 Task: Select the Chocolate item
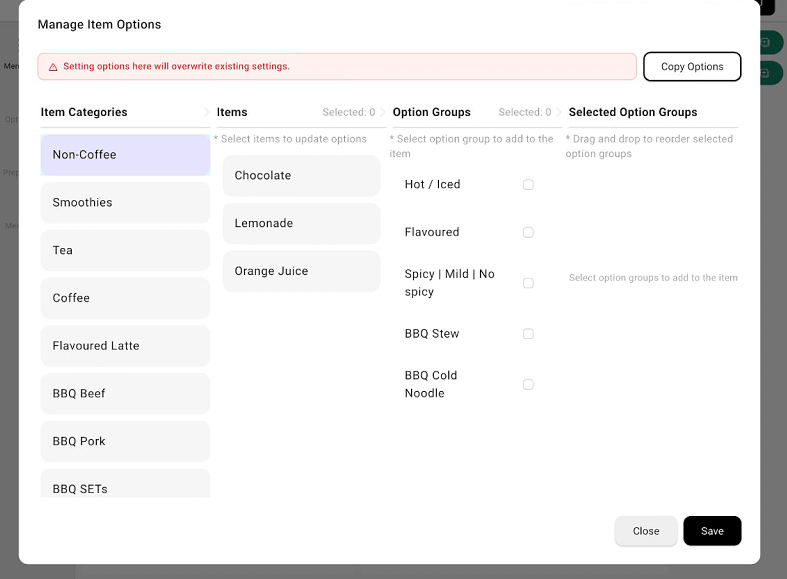coord(301,176)
